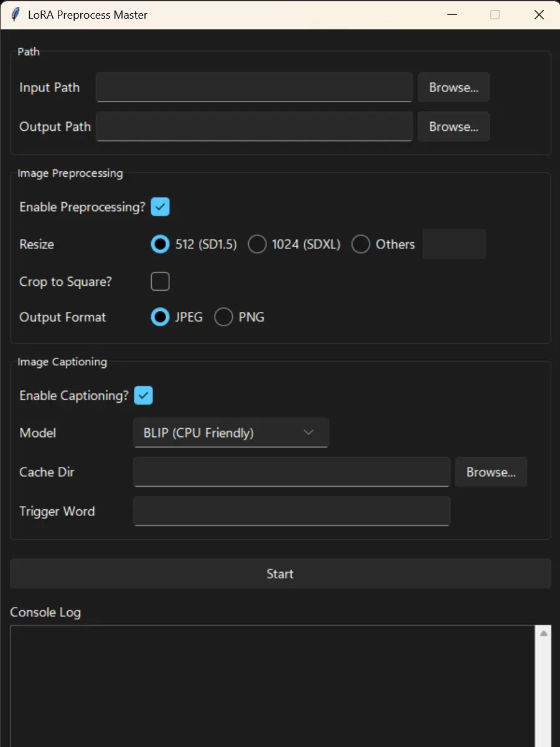Focus the Trigger Word field
560x747 pixels.
291,511
